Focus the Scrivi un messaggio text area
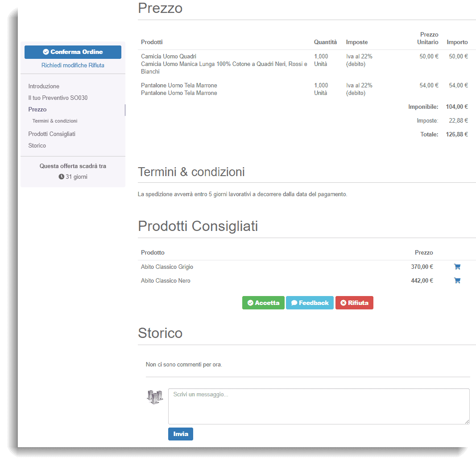Viewport: 476px width, 465px height. (x=319, y=406)
